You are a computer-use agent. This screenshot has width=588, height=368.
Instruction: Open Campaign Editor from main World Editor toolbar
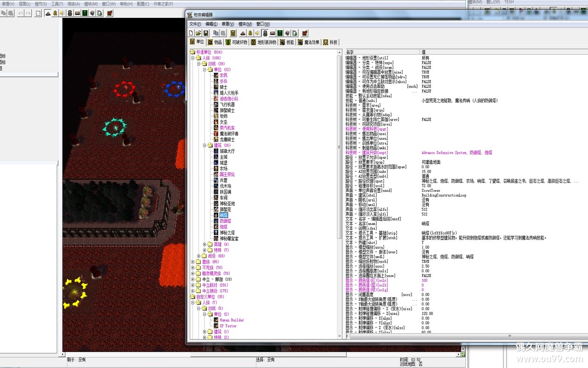(77, 13)
